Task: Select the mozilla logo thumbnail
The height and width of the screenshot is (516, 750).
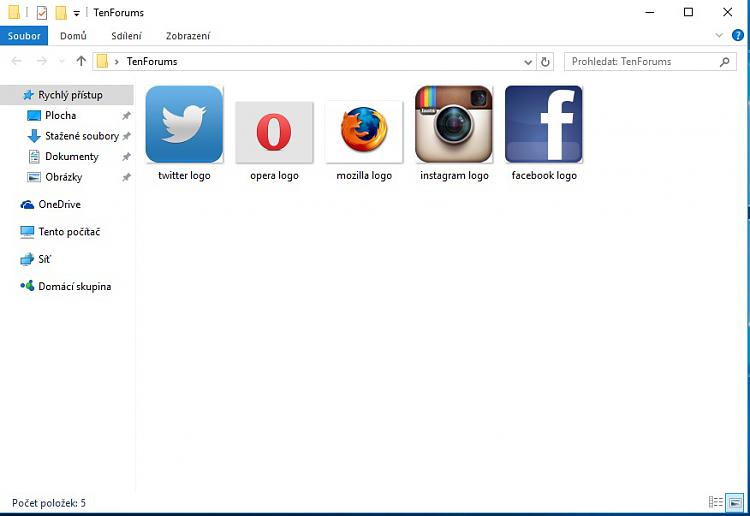Action: (364, 132)
